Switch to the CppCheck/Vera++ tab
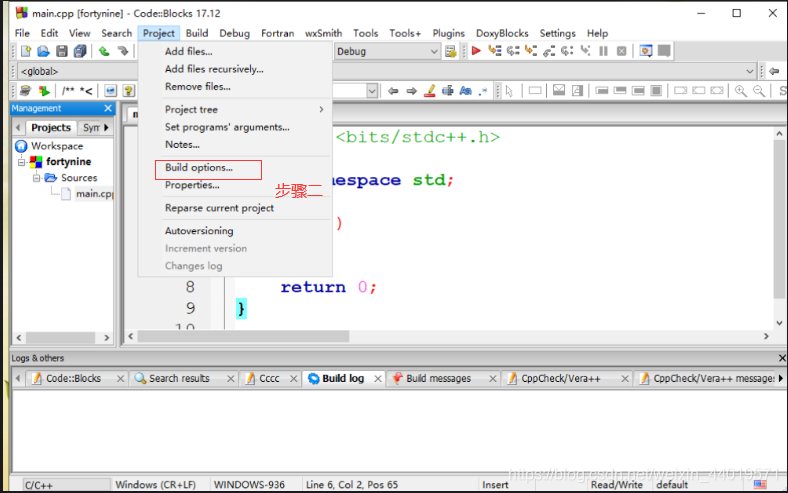788x493 pixels. point(560,378)
